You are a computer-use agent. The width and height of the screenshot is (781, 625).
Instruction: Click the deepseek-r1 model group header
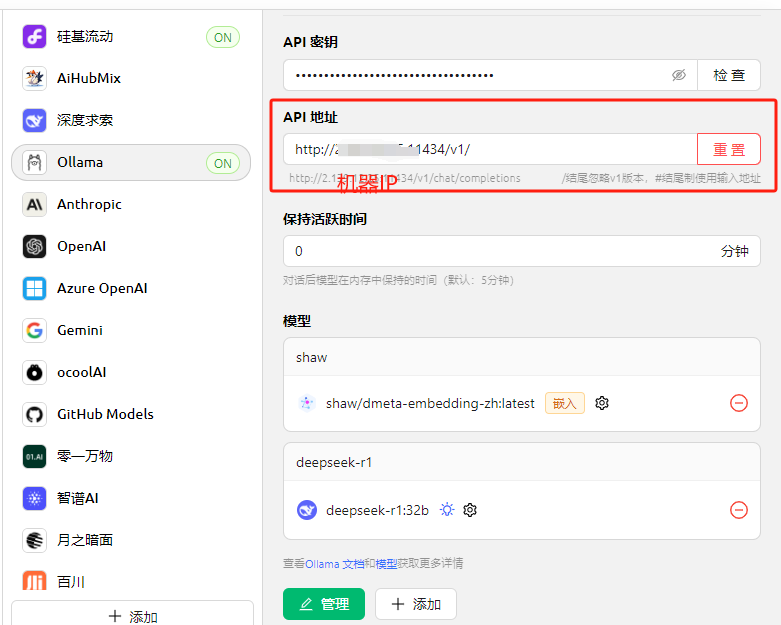[x=521, y=462]
